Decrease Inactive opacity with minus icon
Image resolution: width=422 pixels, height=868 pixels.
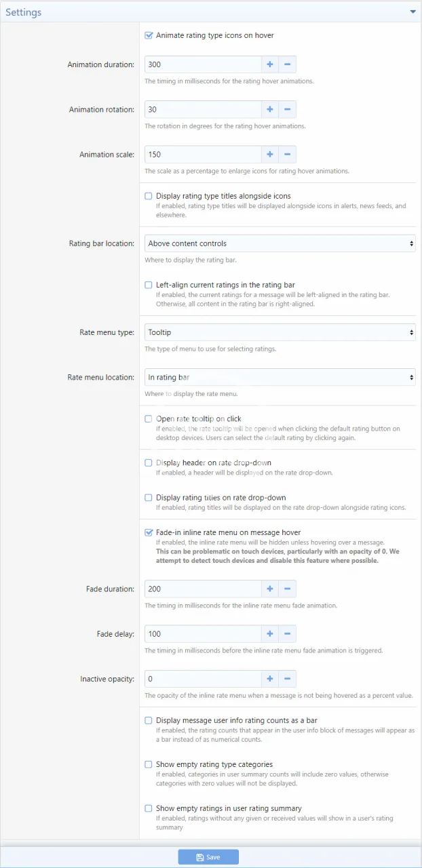287,678
